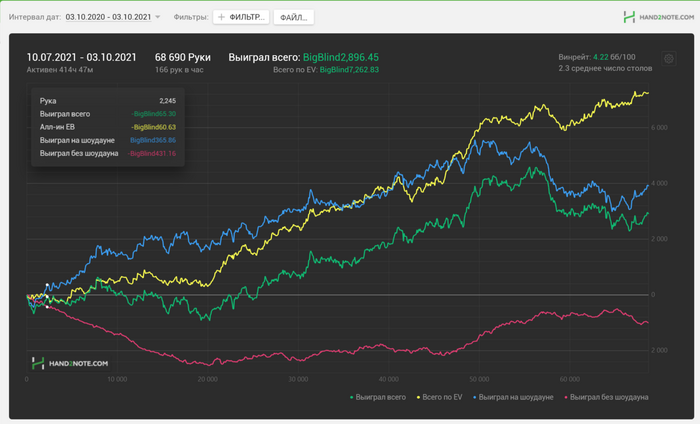Click the '68 690 Руки' hands count
The width and height of the screenshot is (700, 424).
183,57
